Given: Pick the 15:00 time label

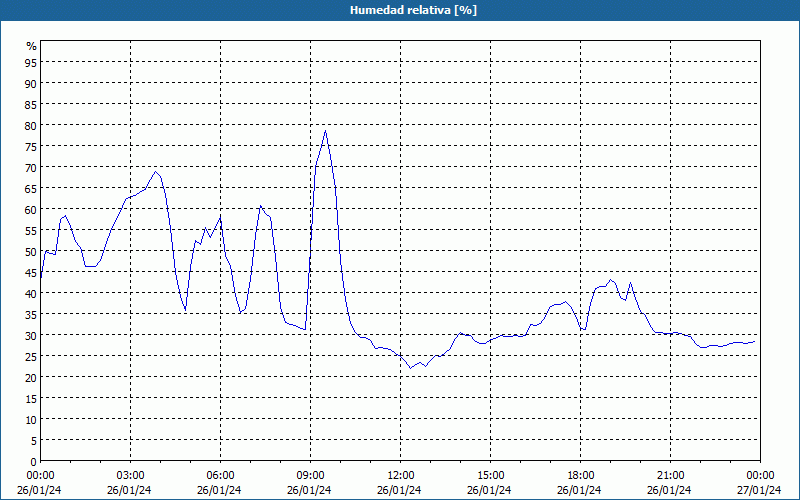Looking at the screenshot, I should [x=490, y=476].
